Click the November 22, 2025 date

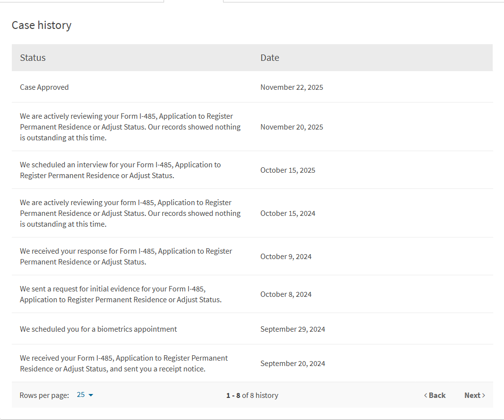coord(292,87)
